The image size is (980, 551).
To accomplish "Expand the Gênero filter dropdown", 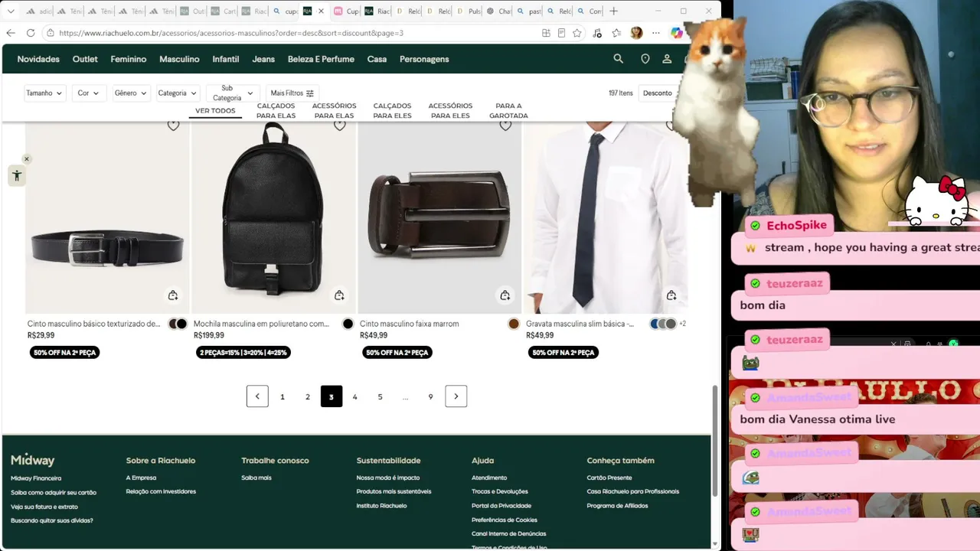I will pos(131,93).
